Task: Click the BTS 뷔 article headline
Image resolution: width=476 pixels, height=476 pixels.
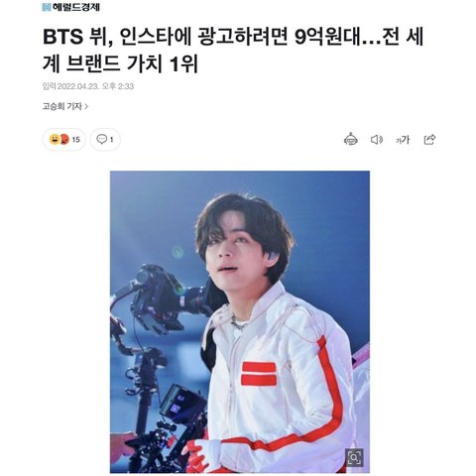Action: point(233,50)
